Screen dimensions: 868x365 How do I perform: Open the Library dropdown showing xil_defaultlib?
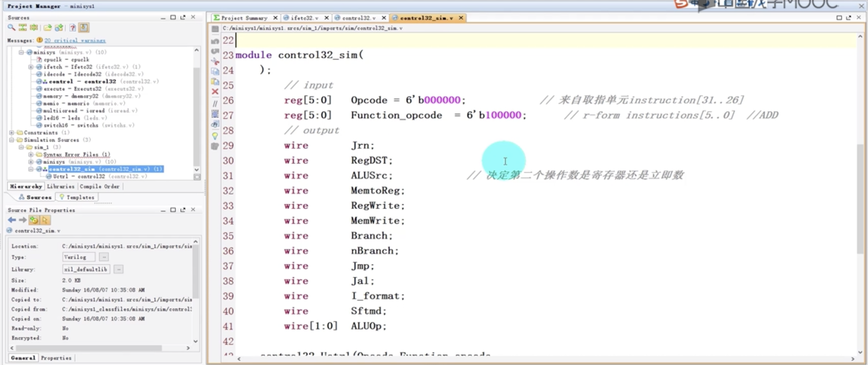pyautogui.click(x=118, y=269)
